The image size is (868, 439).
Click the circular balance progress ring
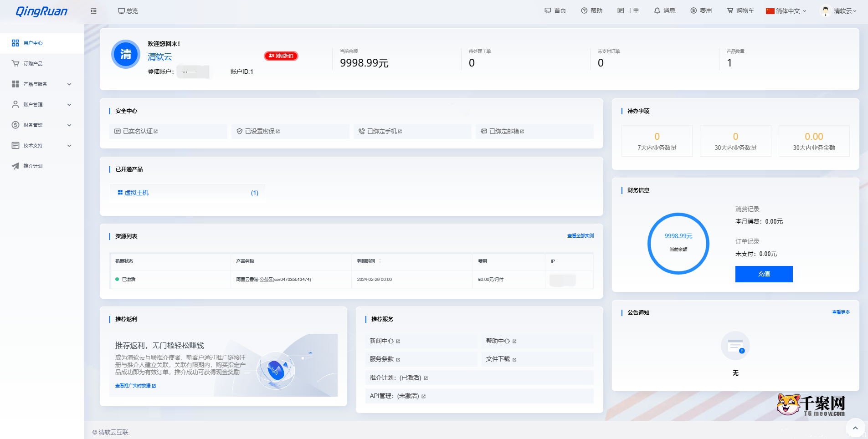click(x=678, y=243)
